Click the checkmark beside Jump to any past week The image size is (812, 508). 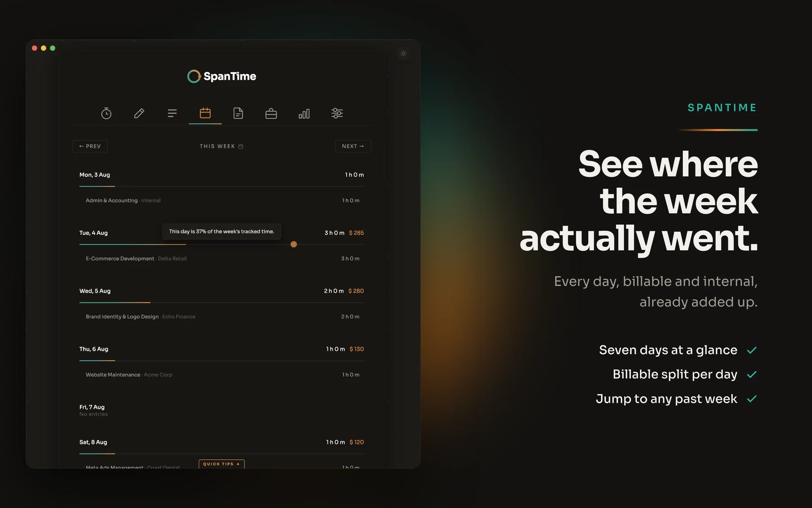[x=752, y=399]
